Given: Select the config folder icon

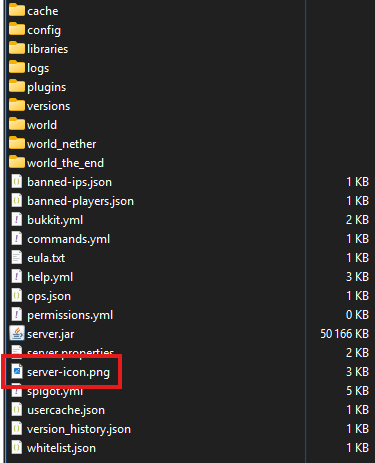Looking at the screenshot, I should pos(17,29).
